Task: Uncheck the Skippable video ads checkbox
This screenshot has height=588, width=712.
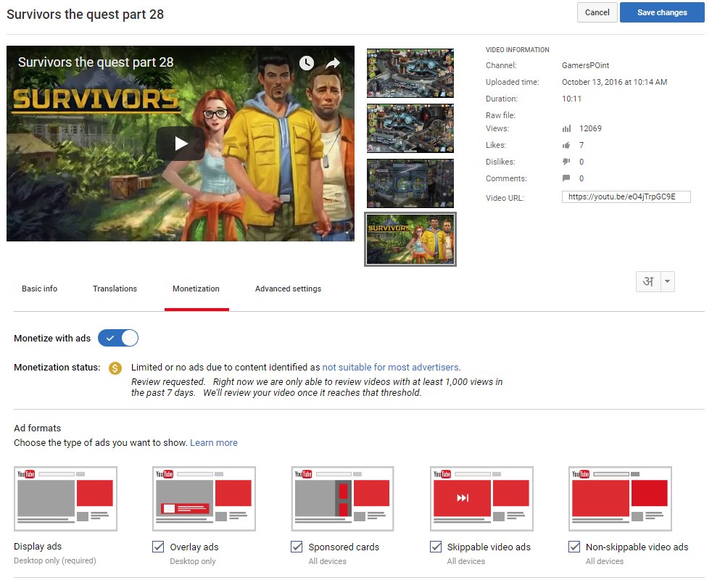Action: (436, 547)
